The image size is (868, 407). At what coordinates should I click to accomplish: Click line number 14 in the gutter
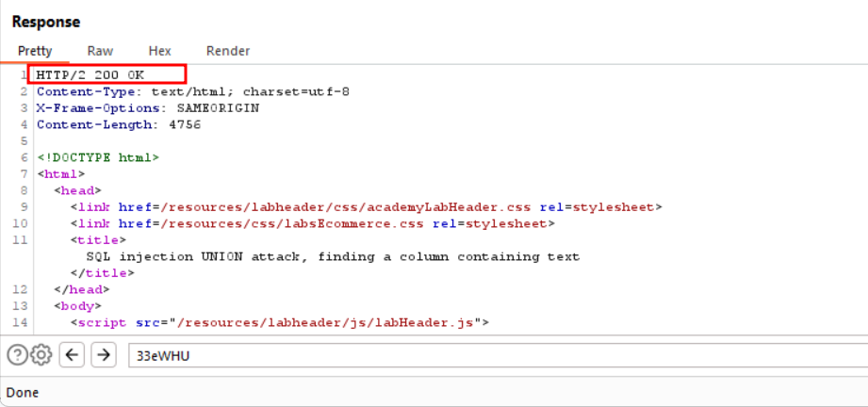click(20, 322)
